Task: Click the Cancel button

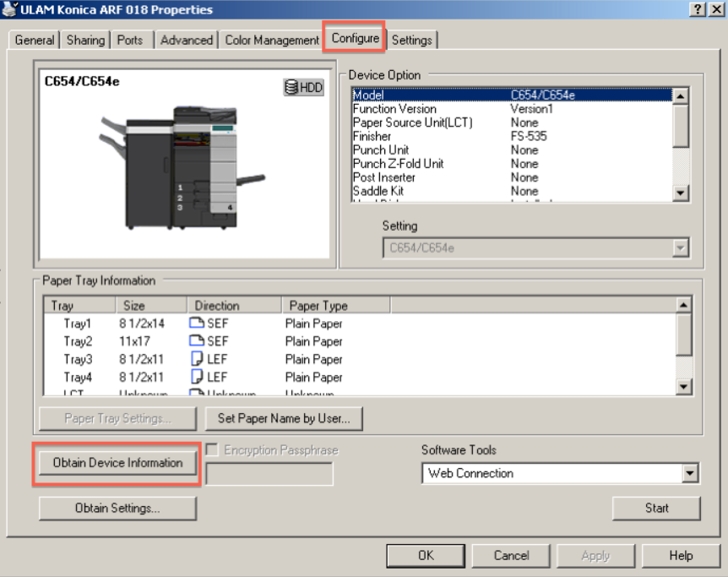Action: (511, 556)
